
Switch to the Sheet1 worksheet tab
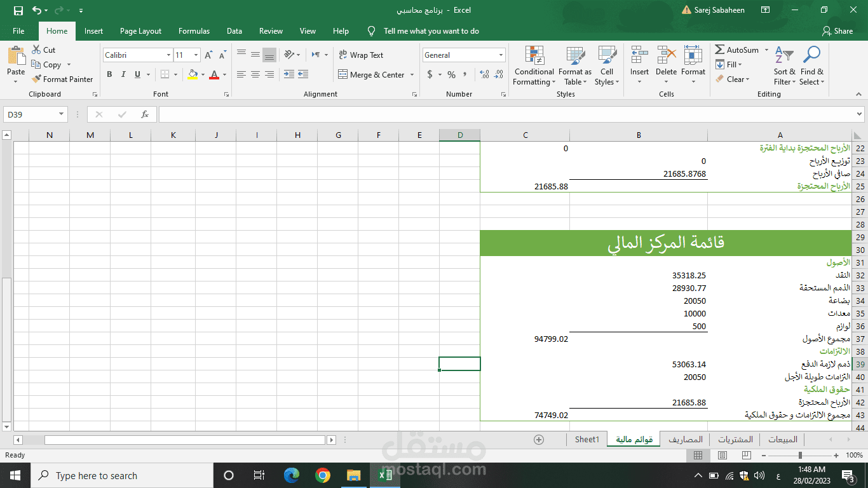click(587, 439)
